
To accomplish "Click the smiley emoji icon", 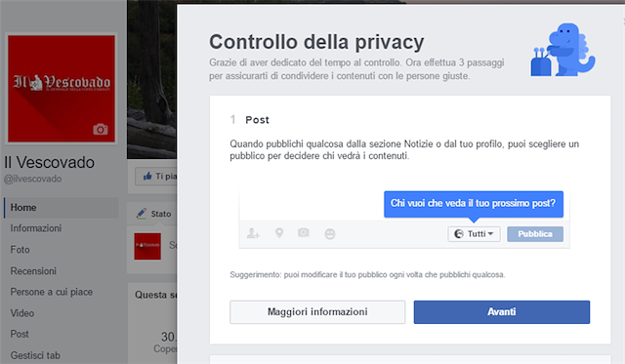I will (x=330, y=234).
